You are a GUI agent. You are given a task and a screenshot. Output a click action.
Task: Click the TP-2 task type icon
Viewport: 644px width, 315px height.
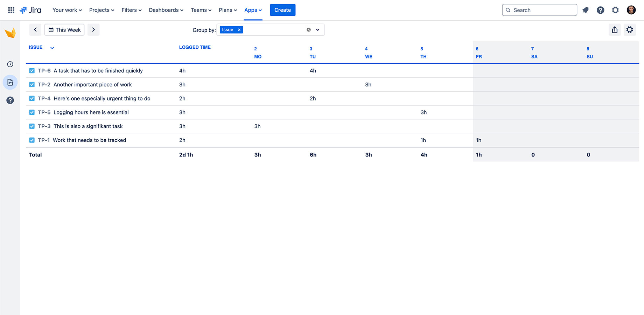coord(32,85)
